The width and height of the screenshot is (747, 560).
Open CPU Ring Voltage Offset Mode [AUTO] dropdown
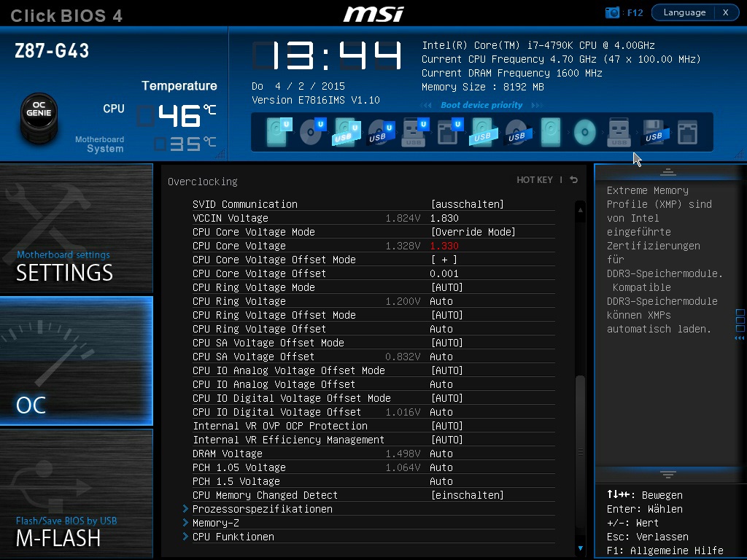point(447,315)
